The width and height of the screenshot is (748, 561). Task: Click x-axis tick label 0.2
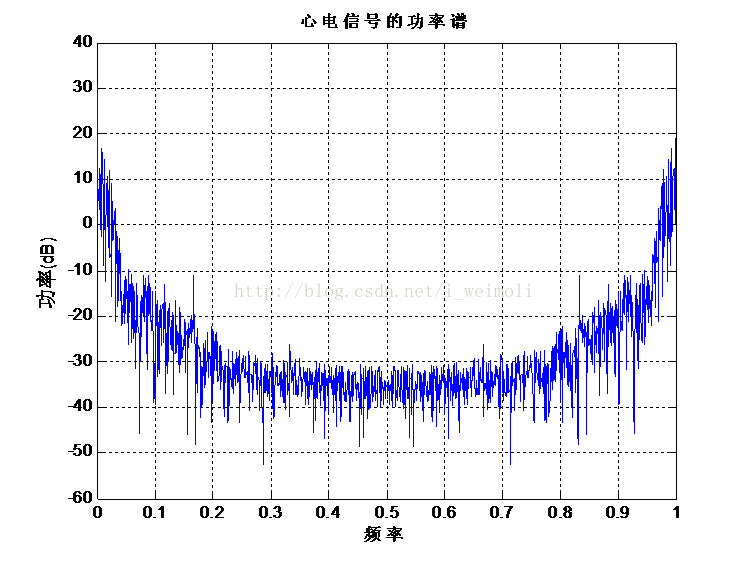pyautogui.click(x=212, y=512)
